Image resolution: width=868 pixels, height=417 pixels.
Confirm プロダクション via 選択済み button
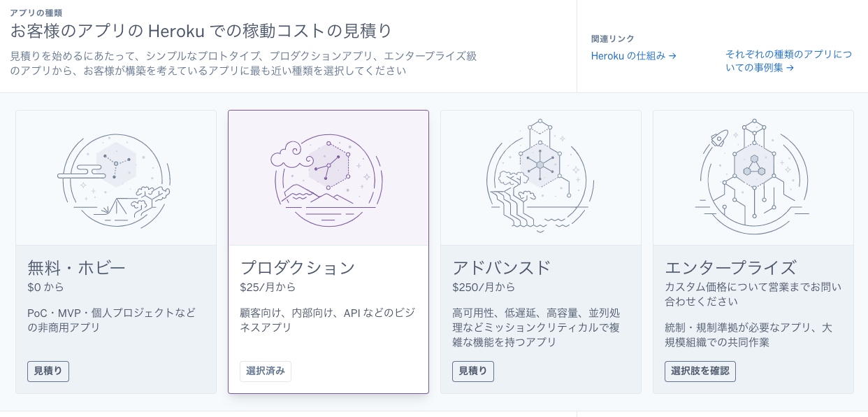coord(266,372)
